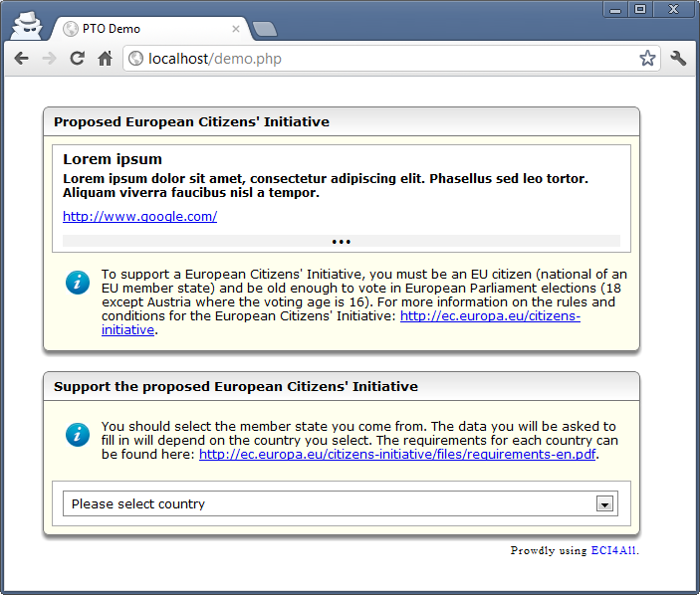The width and height of the screenshot is (700, 595).
Task: Reload the current page
Action: coord(77,59)
